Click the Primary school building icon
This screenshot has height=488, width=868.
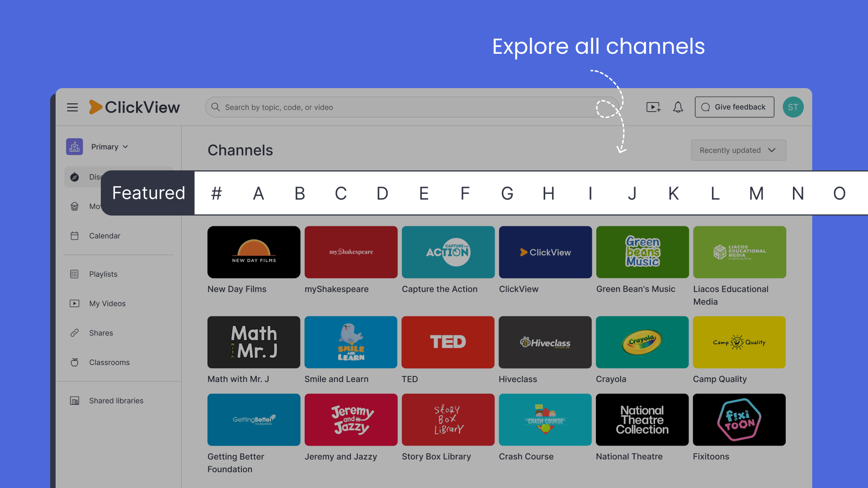(x=75, y=147)
